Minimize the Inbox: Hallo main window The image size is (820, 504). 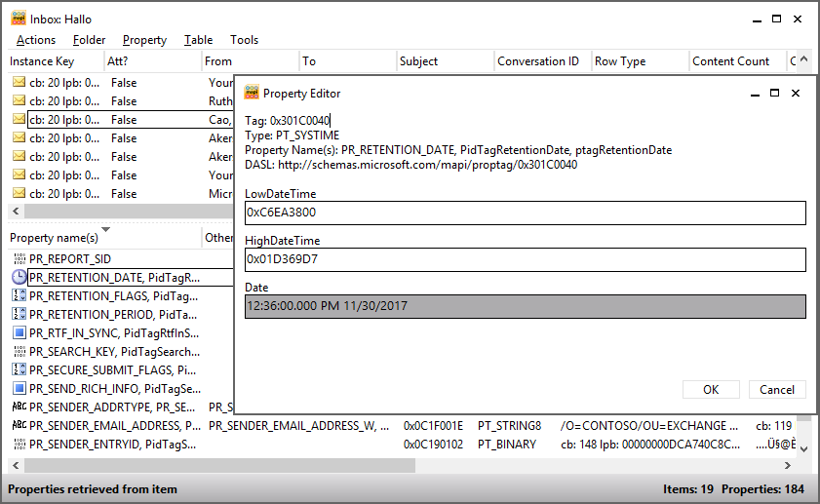pos(757,19)
